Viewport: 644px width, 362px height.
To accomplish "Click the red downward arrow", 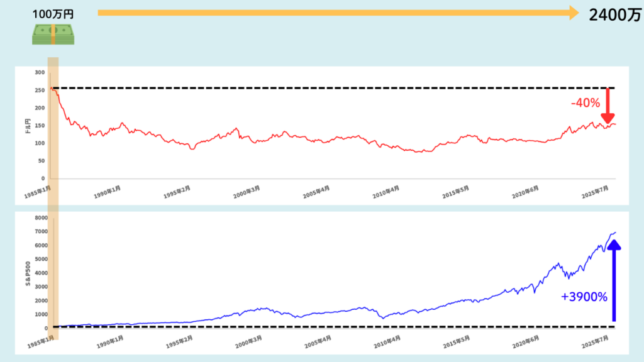I will tap(608, 107).
